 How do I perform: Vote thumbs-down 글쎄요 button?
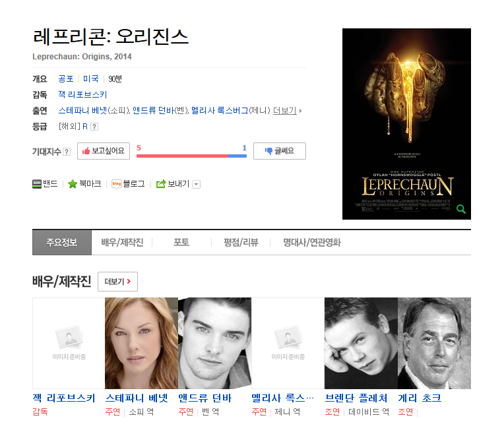pyautogui.click(x=279, y=151)
